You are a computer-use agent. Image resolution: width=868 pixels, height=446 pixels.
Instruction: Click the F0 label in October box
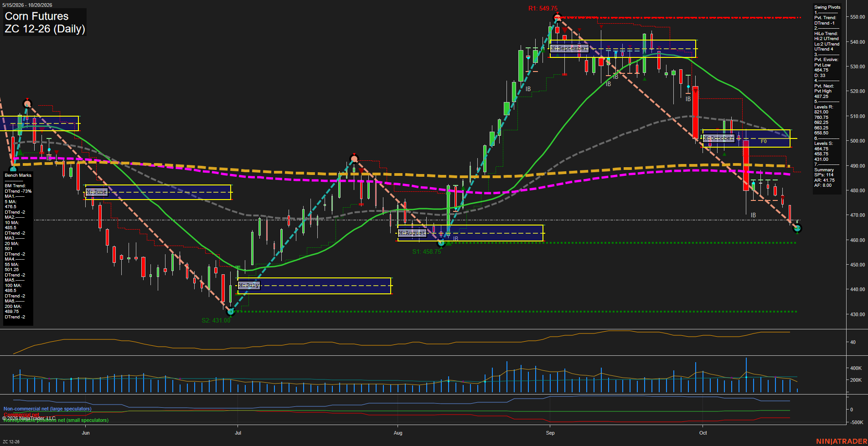coord(764,142)
